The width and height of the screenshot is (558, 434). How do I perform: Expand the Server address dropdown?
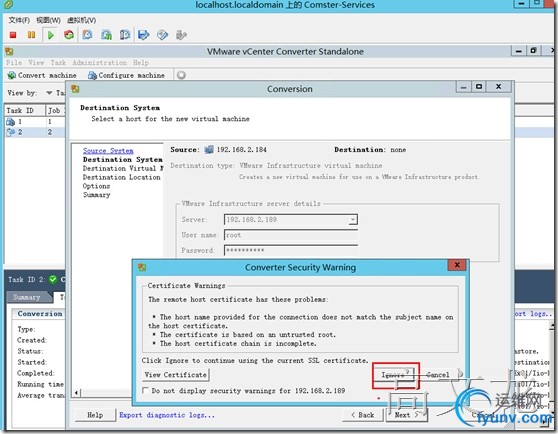[x=353, y=219]
